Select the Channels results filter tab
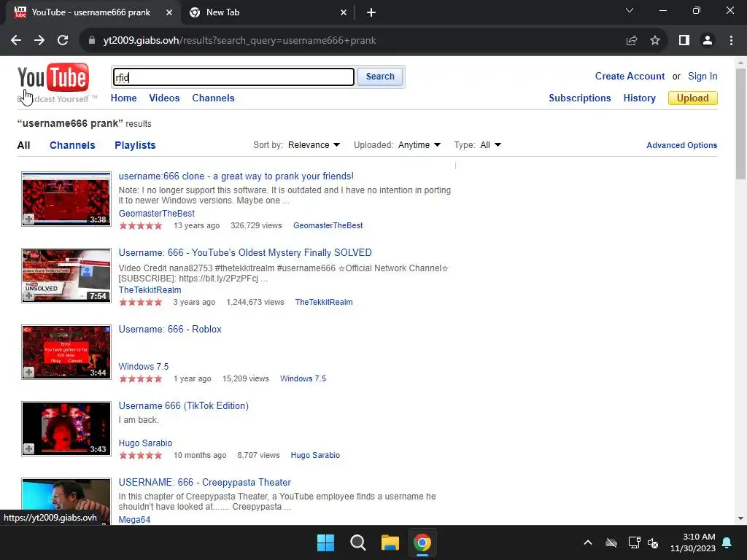 pyautogui.click(x=72, y=145)
